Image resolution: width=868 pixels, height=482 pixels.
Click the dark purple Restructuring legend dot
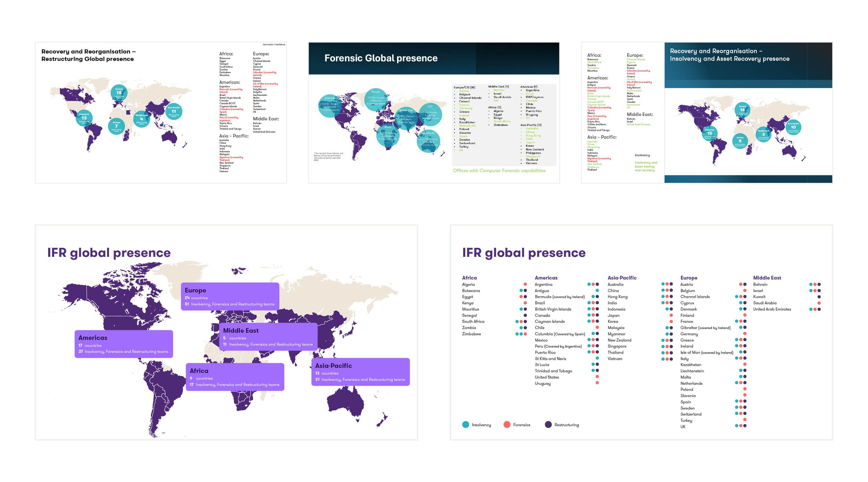pyautogui.click(x=548, y=424)
